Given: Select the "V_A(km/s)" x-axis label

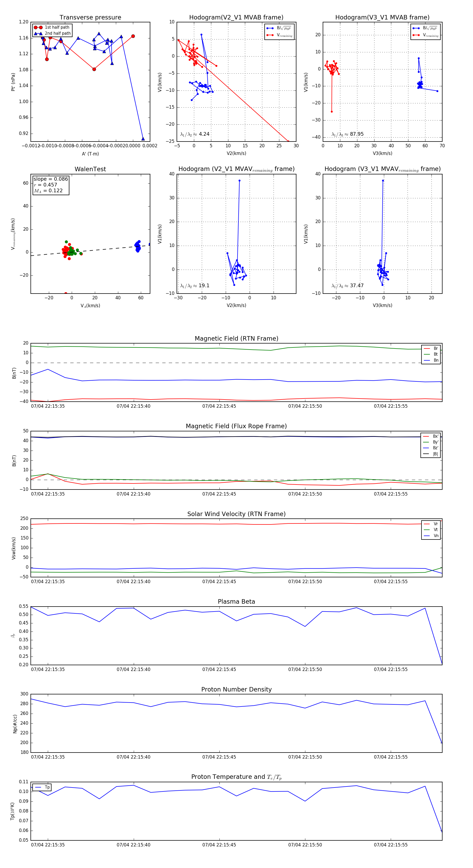Looking at the screenshot, I should tap(90, 306).
